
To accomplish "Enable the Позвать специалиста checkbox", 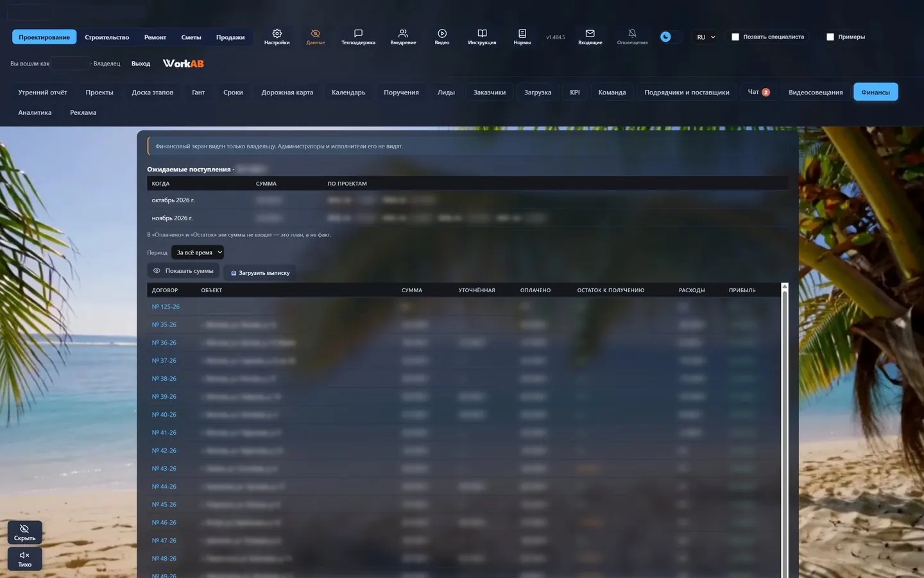I will [735, 37].
